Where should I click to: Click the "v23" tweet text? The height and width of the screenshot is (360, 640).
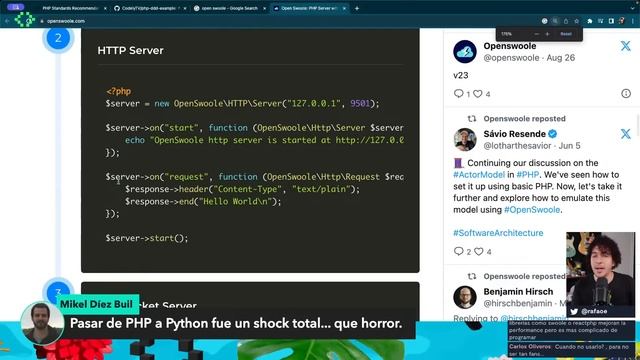pos(460,76)
